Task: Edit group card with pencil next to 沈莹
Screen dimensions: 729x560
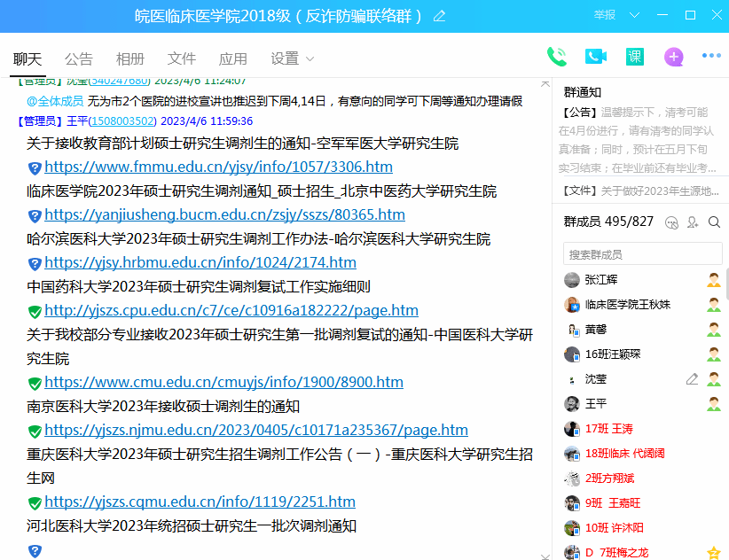Action: (693, 379)
